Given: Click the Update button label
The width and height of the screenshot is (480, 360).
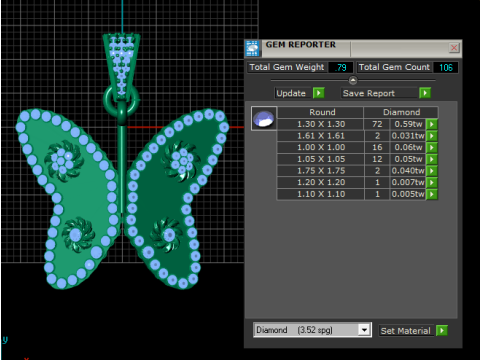Looking at the screenshot, I should 291,93.
